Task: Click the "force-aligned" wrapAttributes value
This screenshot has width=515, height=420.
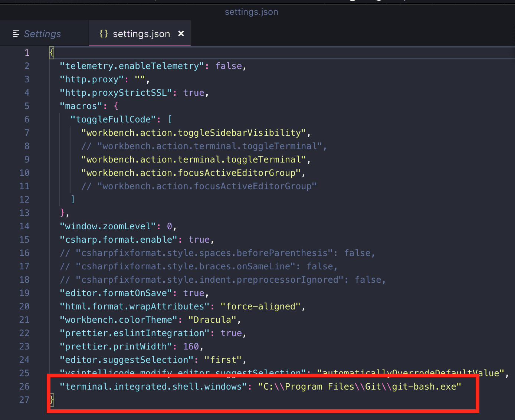Action: click(261, 306)
